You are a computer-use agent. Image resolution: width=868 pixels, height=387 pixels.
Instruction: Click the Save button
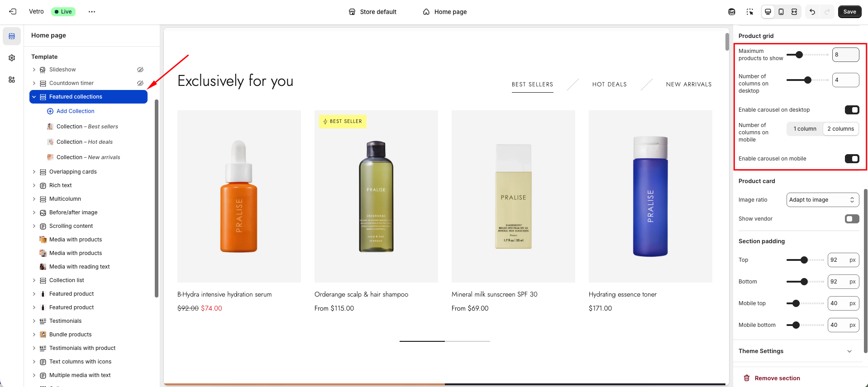coord(849,12)
